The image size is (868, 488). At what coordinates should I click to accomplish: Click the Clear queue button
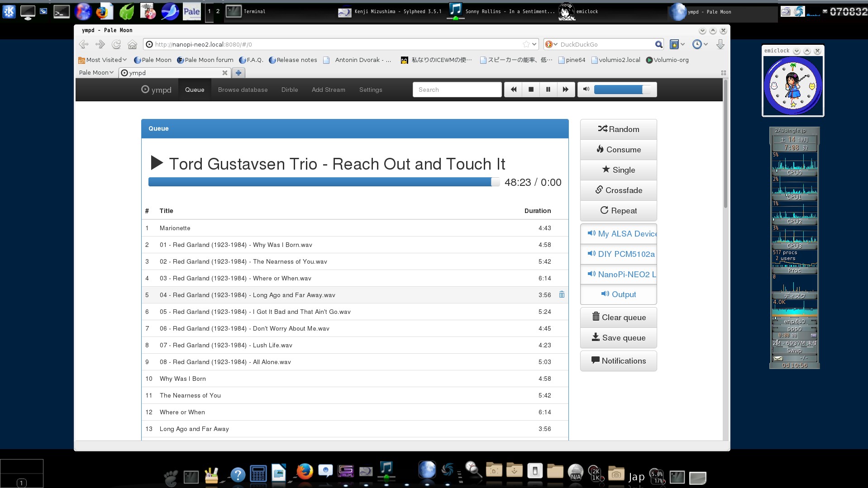coord(618,317)
